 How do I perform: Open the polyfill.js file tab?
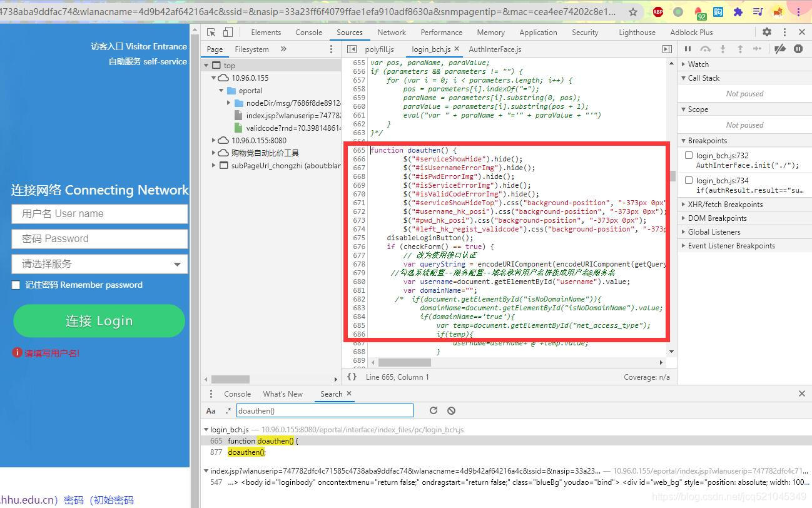[x=379, y=49]
